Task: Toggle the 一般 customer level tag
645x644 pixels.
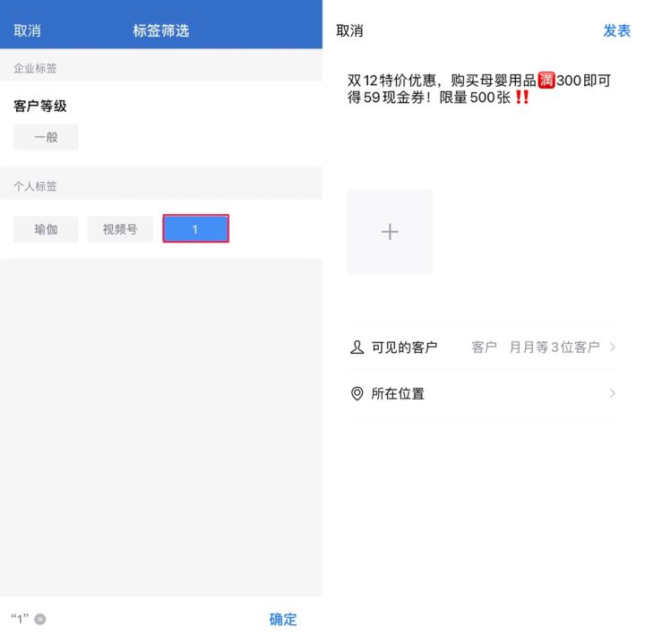Action: 46,137
